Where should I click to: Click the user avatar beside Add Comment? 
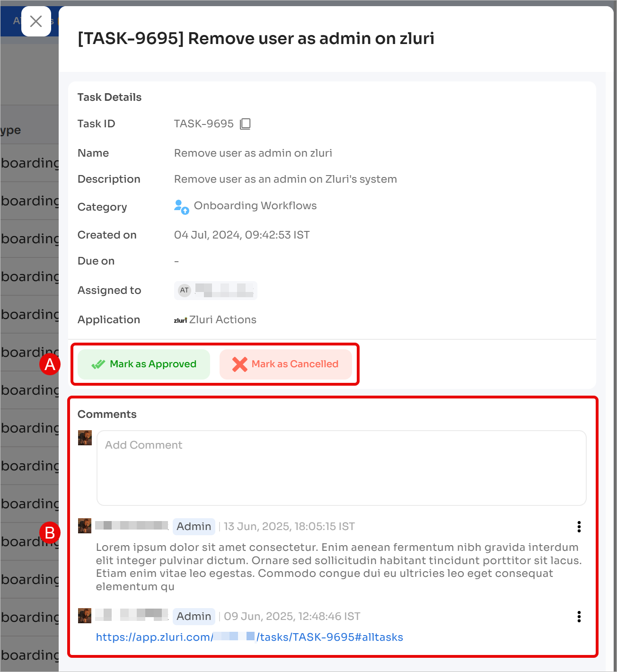tap(85, 438)
